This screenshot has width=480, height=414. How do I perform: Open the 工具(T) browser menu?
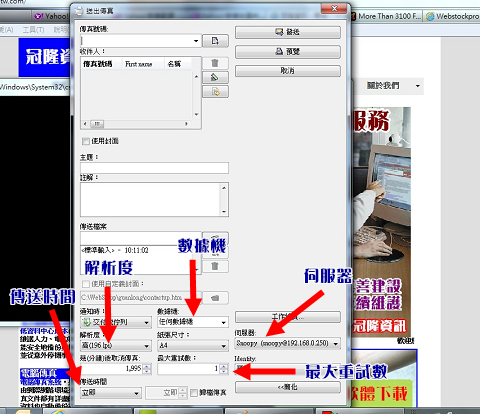click(x=33, y=30)
